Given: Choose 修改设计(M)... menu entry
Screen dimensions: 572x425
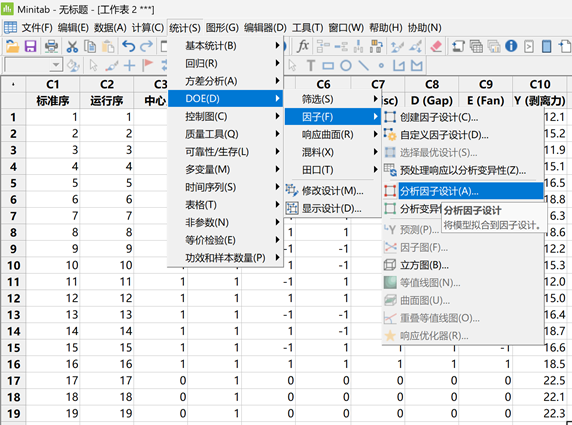Looking at the screenshot, I should click(333, 190).
